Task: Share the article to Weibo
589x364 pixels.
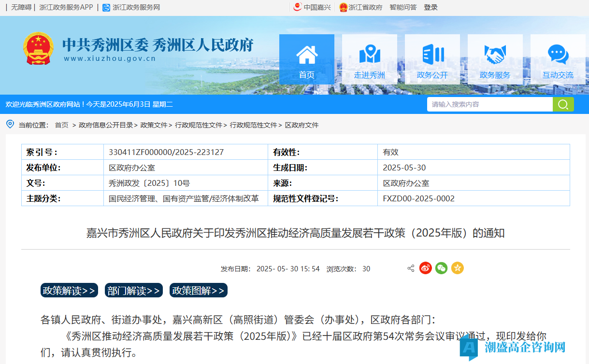Action: (425, 268)
